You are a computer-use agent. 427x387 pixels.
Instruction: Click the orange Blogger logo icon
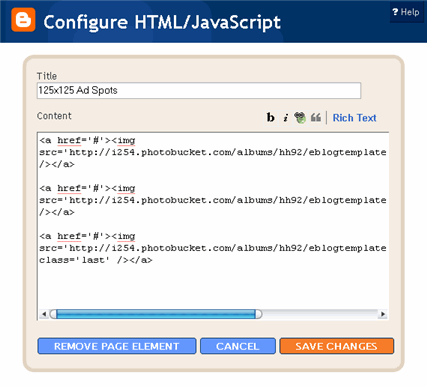pyautogui.click(x=23, y=20)
